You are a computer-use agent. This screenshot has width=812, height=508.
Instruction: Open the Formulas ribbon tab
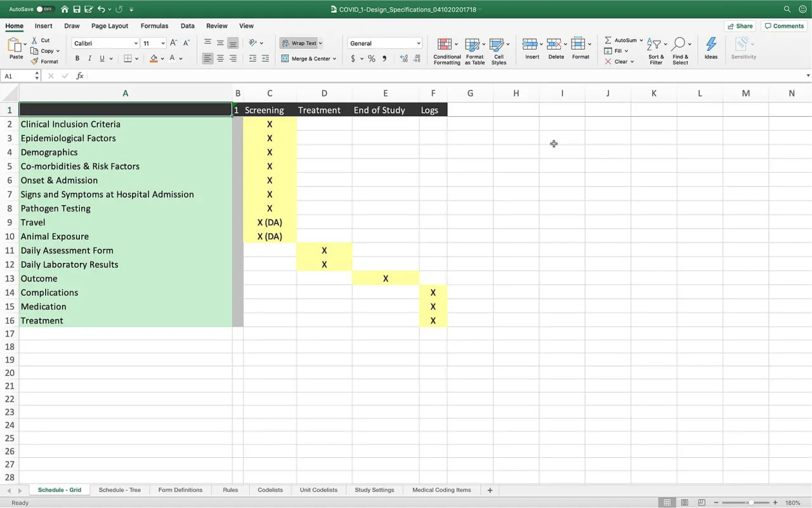coord(154,26)
